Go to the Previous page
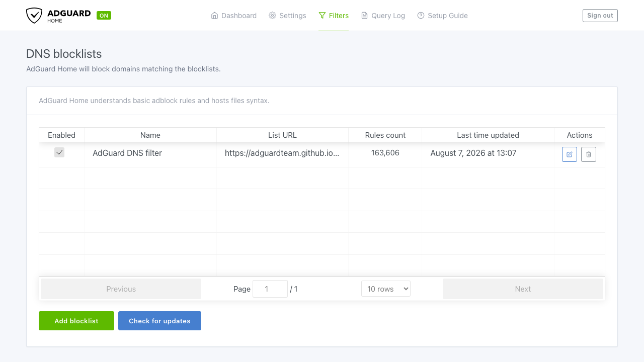644x362 pixels. click(x=121, y=289)
